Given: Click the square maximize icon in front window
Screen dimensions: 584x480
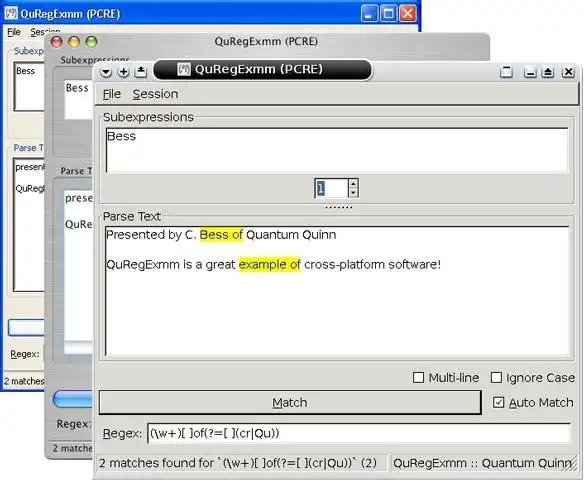Looking at the screenshot, I should [x=506, y=71].
